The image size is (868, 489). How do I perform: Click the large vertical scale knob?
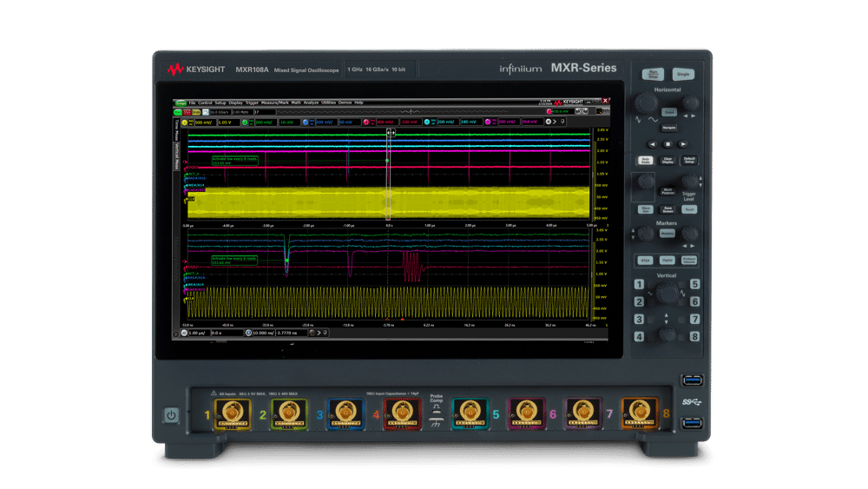[x=667, y=294]
